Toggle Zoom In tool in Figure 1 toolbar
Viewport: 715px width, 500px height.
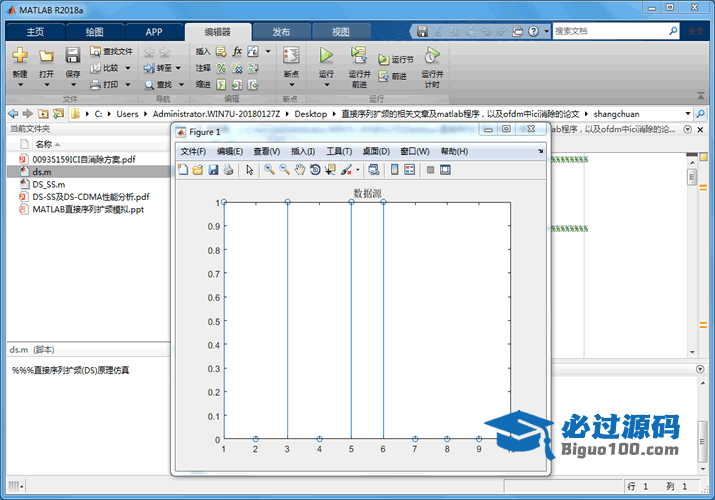click(269, 170)
